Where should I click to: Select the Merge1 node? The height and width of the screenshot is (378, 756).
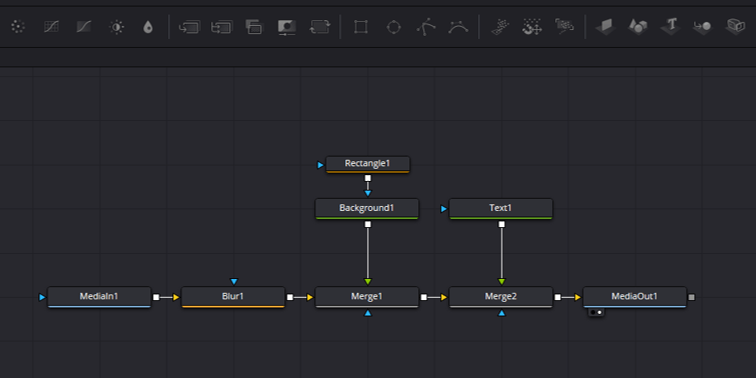point(367,297)
